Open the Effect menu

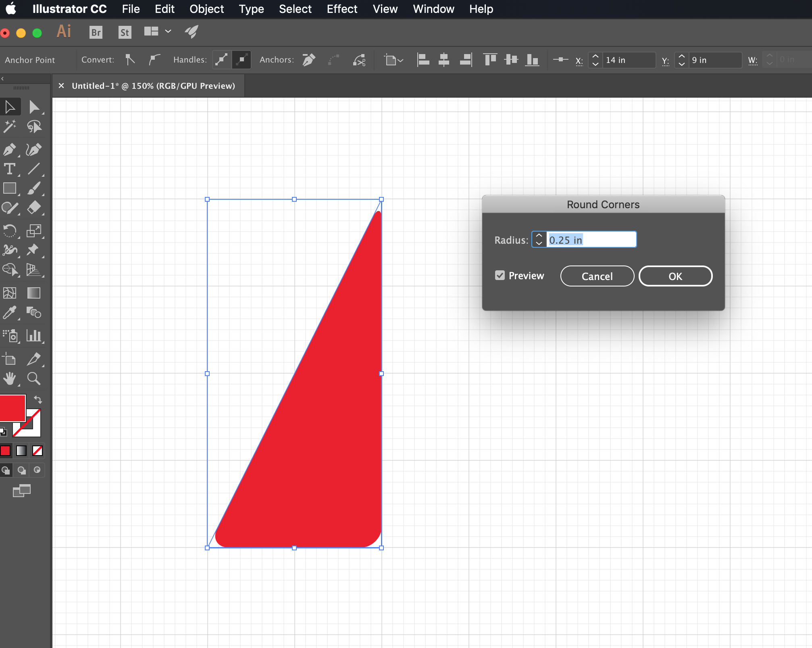tap(341, 8)
